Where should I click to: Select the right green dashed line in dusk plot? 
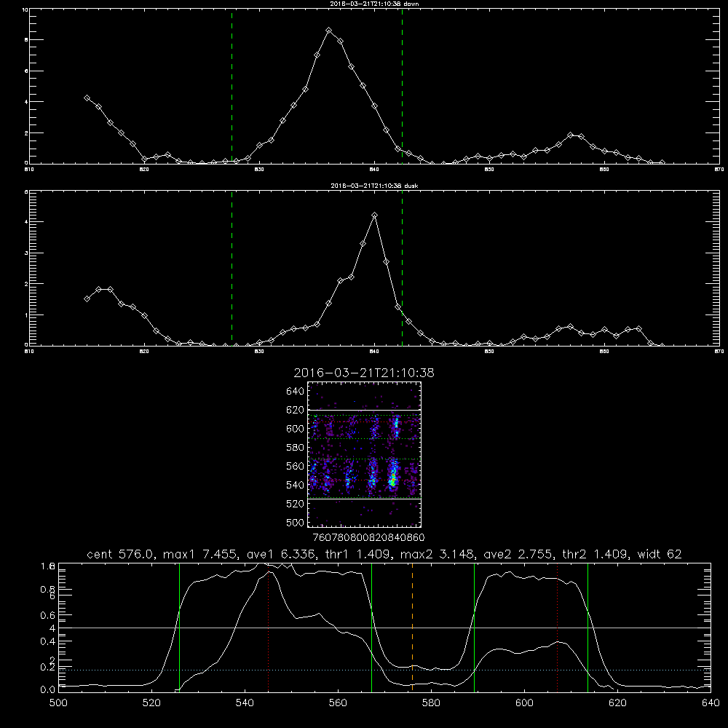click(x=402, y=269)
